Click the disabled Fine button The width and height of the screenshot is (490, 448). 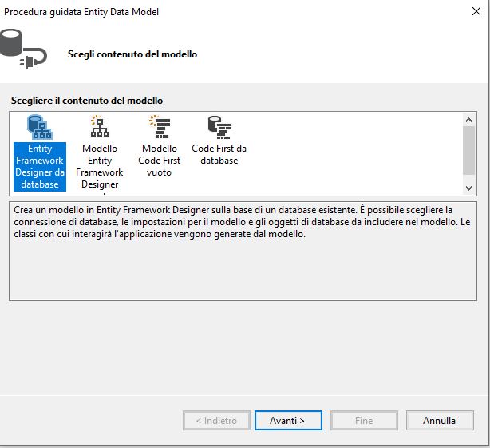pos(364,420)
